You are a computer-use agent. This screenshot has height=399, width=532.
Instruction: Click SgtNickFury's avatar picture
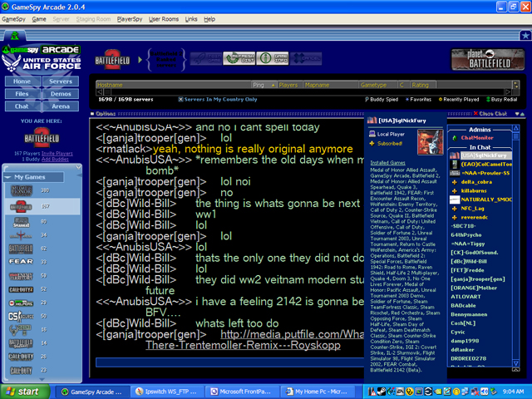pyautogui.click(x=430, y=142)
